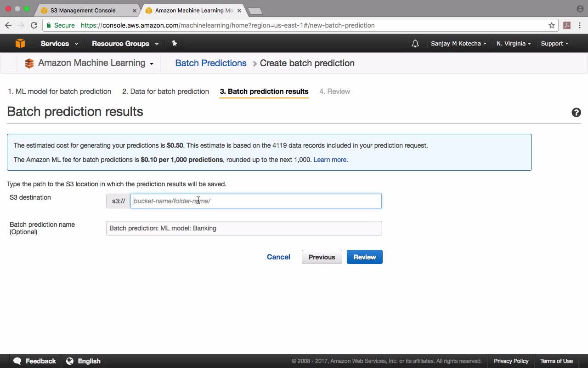Image resolution: width=588 pixels, height=368 pixels.
Task: Click the green Secure padlock label
Action: [x=60, y=25]
